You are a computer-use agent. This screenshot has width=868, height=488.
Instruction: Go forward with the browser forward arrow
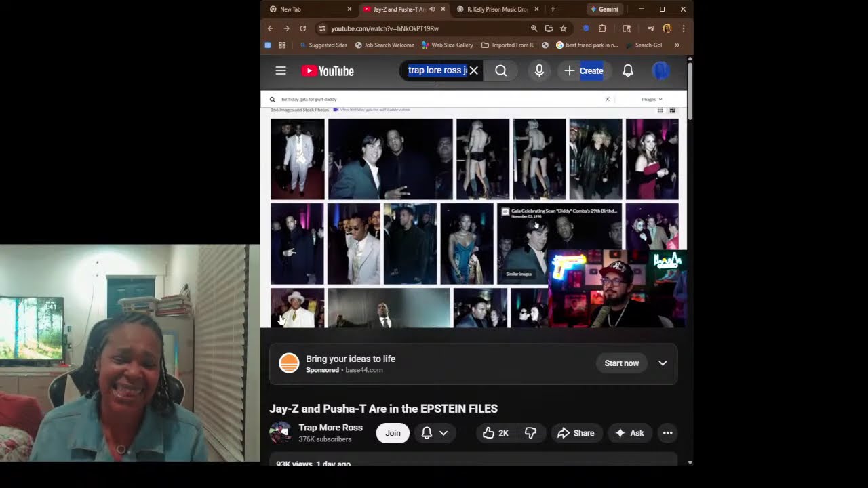[286, 28]
